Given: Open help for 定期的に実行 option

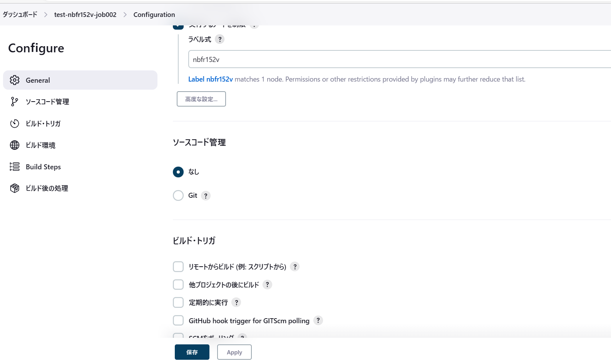Looking at the screenshot, I should coord(236,302).
